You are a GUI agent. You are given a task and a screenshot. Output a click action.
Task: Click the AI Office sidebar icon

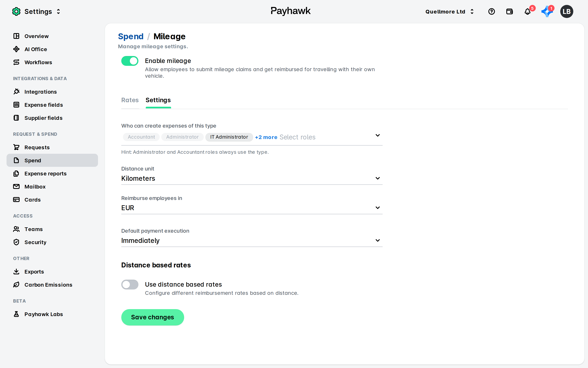click(x=16, y=49)
